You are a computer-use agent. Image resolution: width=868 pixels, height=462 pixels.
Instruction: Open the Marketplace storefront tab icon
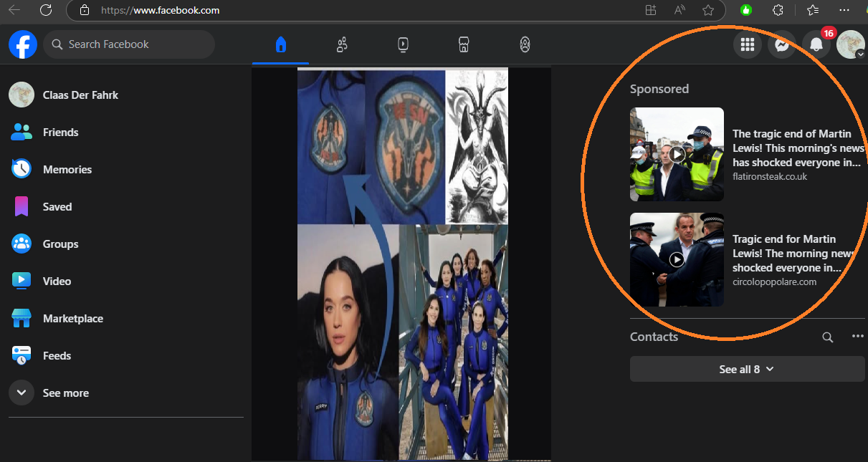pyautogui.click(x=464, y=45)
